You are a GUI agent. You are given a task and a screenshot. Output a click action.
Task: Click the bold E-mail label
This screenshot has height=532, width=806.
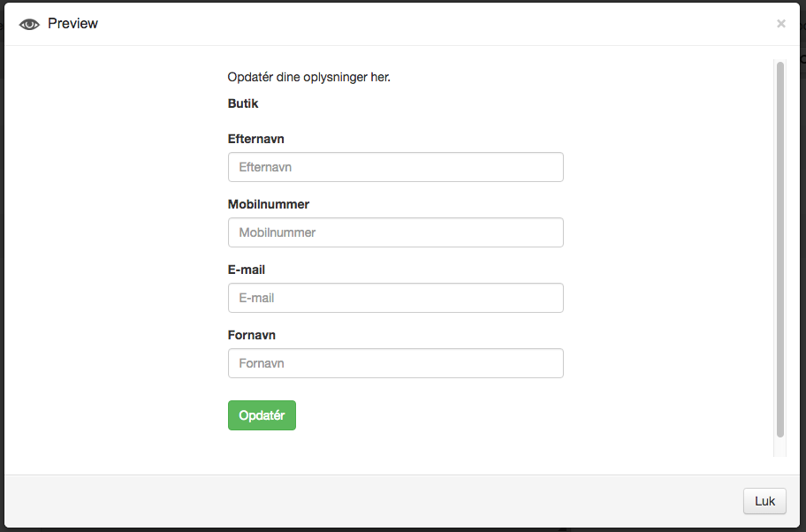247,270
